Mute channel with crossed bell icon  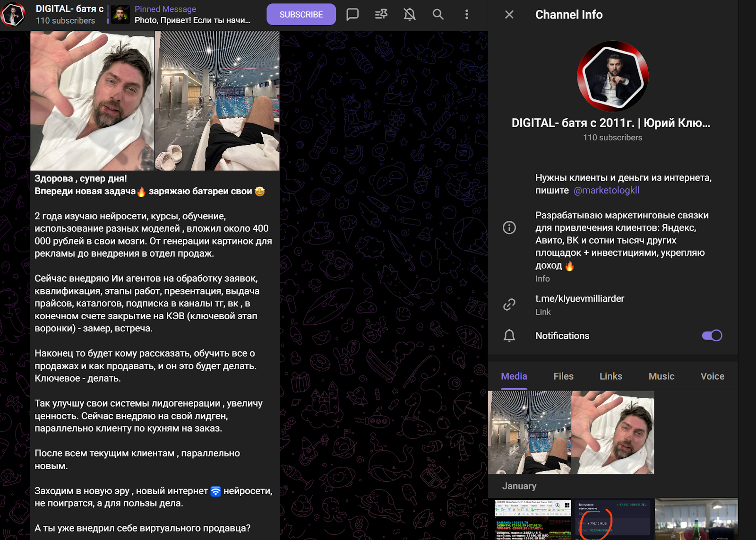410,15
